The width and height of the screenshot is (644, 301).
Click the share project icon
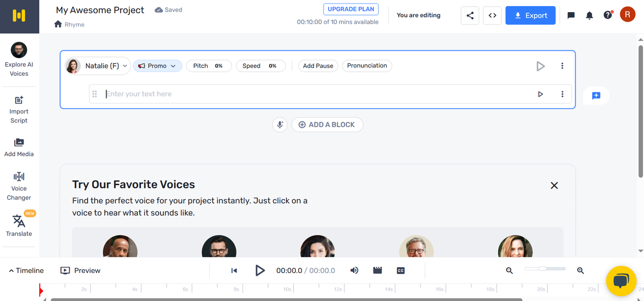pyautogui.click(x=470, y=16)
